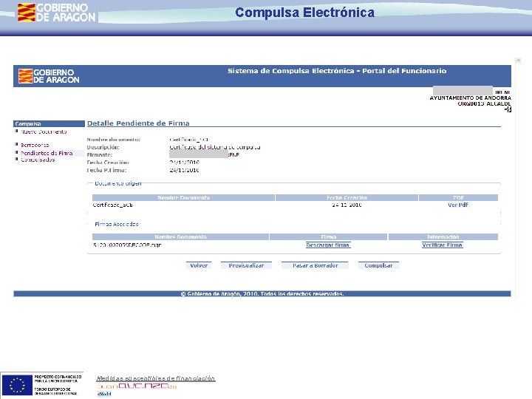The width and height of the screenshot is (532, 399).
Task: Click the eModel badge under Plan Avanza
Action: pos(104,394)
